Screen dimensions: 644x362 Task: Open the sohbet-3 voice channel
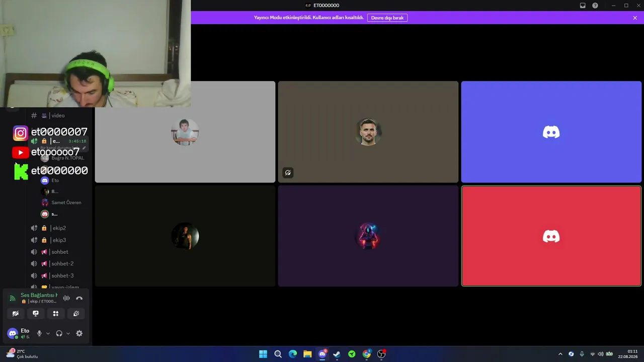[x=59, y=276]
